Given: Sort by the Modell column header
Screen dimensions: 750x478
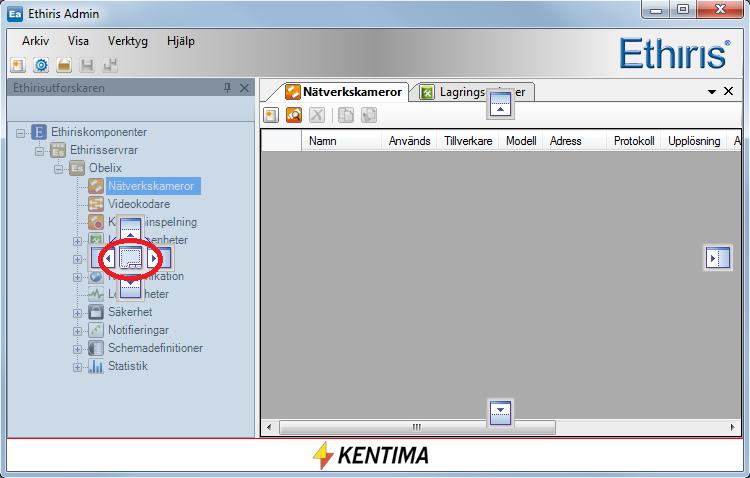Looking at the screenshot, I should [x=521, y=141].
